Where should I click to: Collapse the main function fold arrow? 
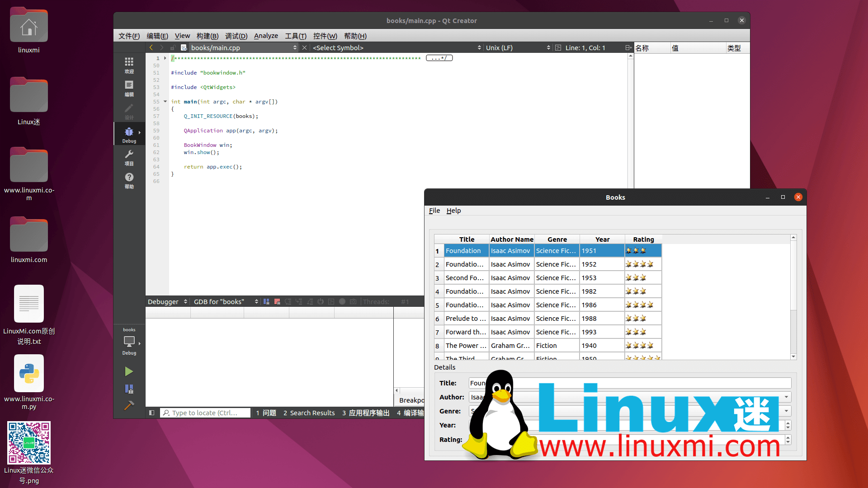tap(165, 102)
